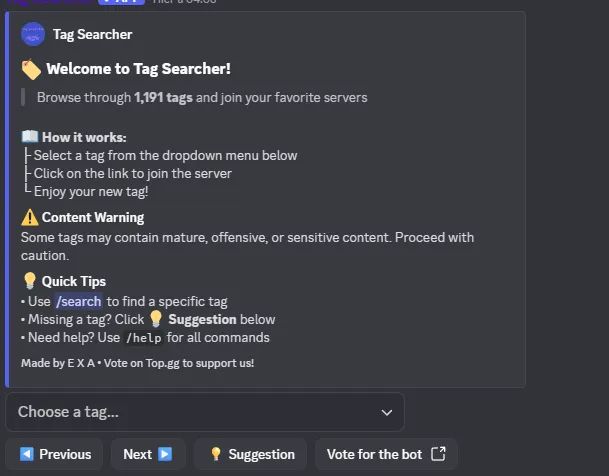Image resolution: width=609 pixels, height=476 pixels.
Task: Click the Tag Searcher bot avatar
Action: (33, 34)
